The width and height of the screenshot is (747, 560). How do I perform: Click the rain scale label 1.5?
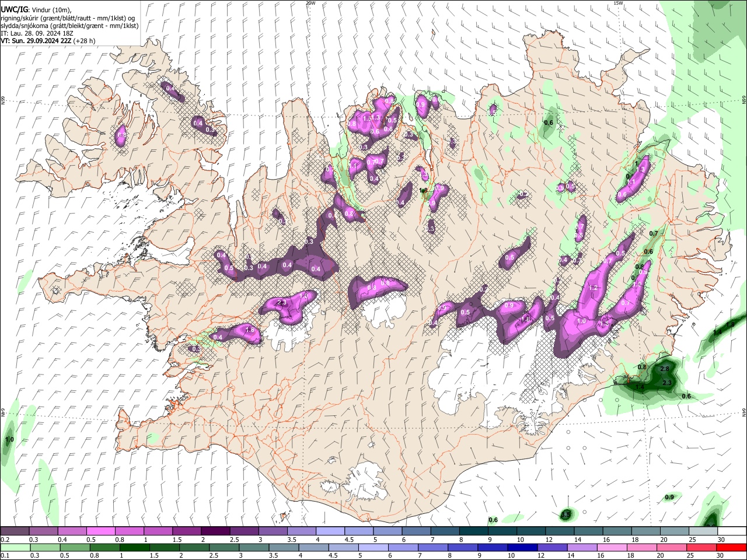click(x=154, y=556)
